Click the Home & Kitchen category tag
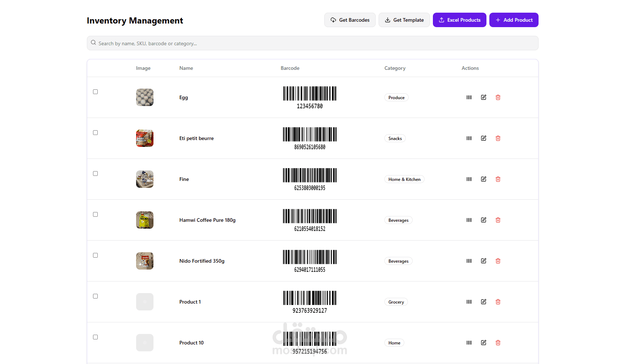The width and height of the screenshot is (620, 364). tap(404, 179)
